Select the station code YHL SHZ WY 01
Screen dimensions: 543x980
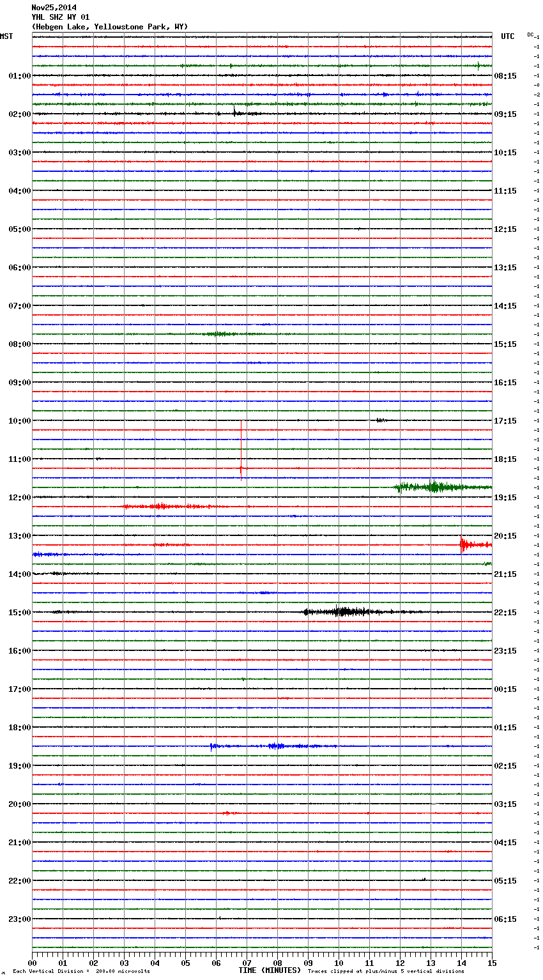click(61, 17)
